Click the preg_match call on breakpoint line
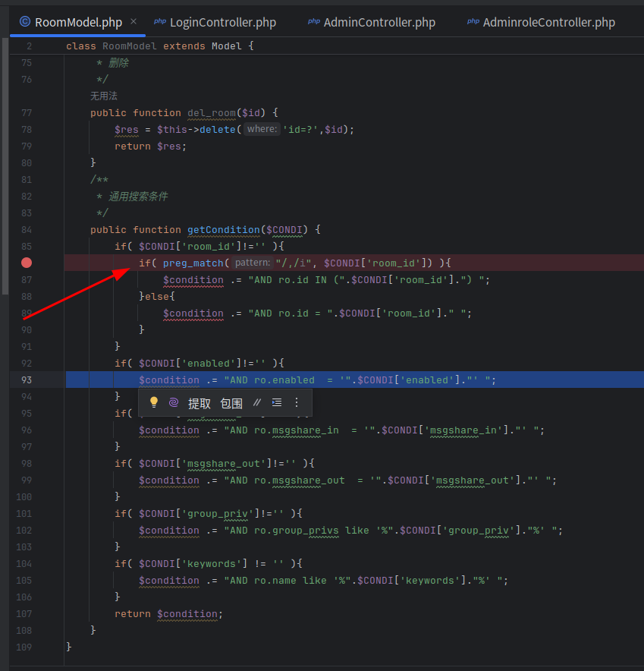 point(193,263)
